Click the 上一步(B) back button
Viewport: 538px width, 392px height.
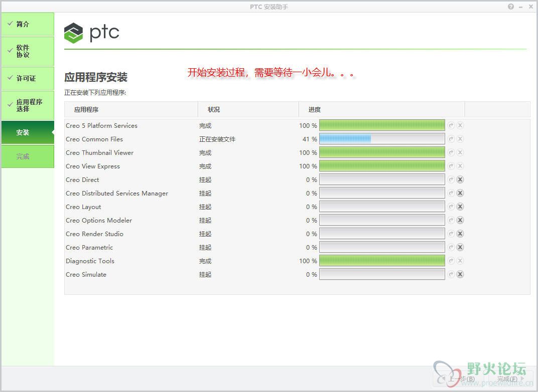click(x=458, y=378)
